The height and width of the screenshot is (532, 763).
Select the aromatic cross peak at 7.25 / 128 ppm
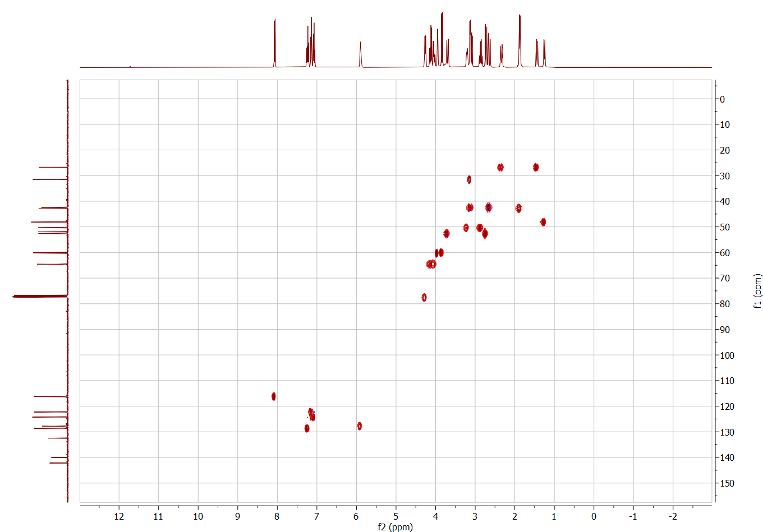tap(307, 428)
